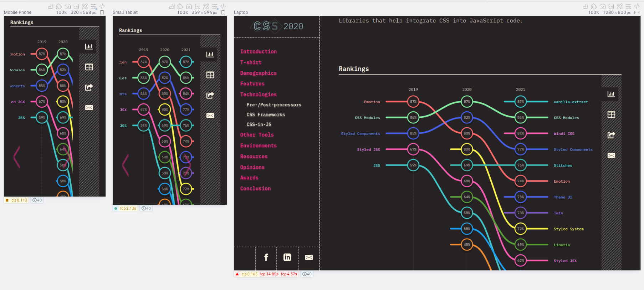Open the image overlay icon for Laptop
The width and height of the screenshot is (644, 290).
tap(611, 6)
